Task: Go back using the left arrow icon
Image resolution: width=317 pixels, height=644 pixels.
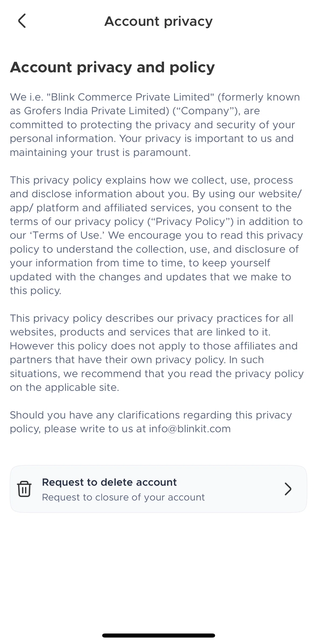Action: tap(22, 21)
